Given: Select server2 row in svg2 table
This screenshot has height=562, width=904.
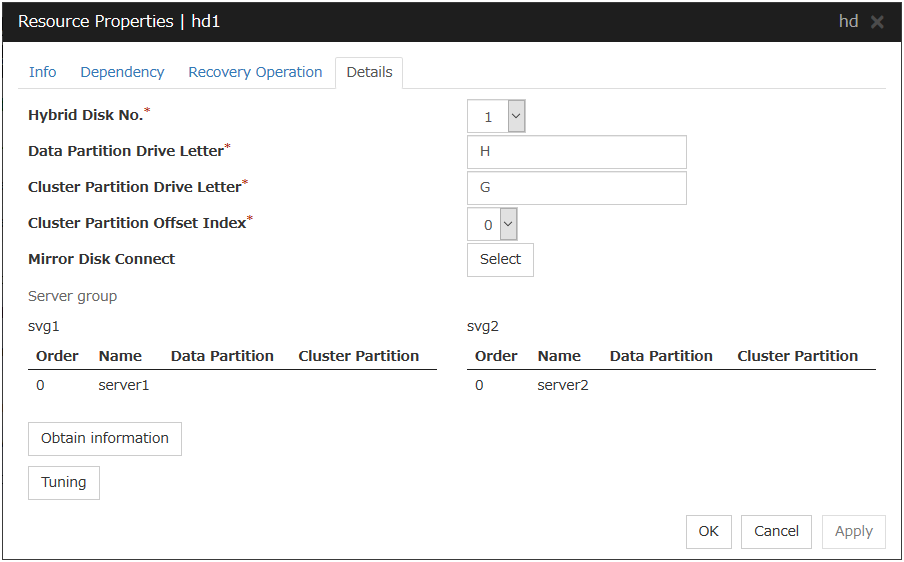Looking at the screenshot, I should (x=563, y=385).
